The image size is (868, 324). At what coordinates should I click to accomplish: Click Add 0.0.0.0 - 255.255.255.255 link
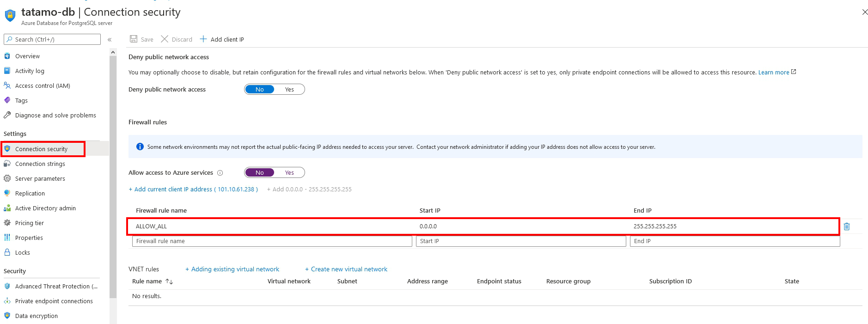click(x=309, y=189)
